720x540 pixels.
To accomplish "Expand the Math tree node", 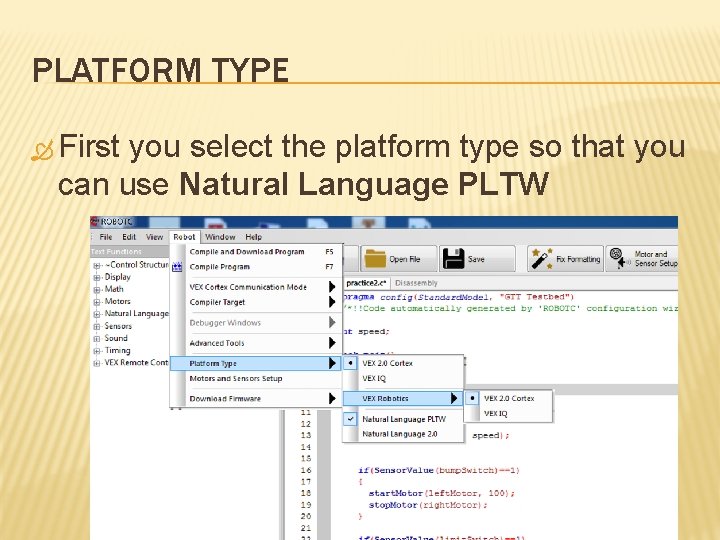I will pyautogui.click(x=96, y=290).
